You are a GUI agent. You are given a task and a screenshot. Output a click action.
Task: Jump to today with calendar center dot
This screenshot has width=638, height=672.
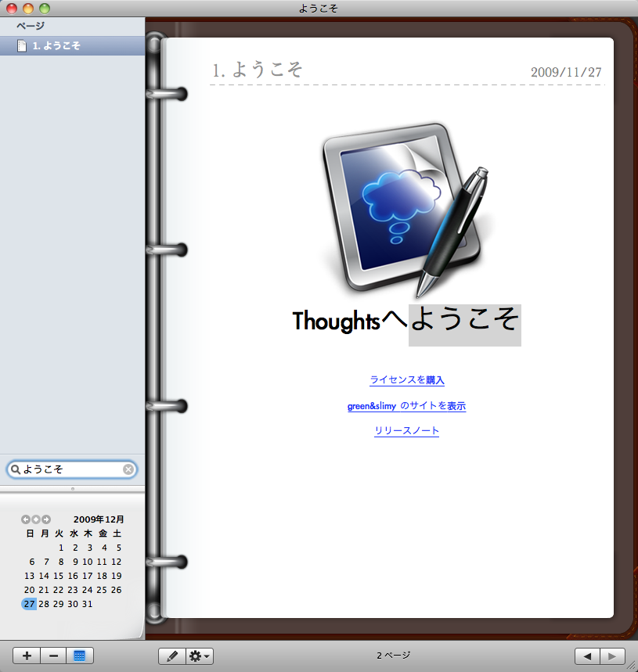click(36, 519)
